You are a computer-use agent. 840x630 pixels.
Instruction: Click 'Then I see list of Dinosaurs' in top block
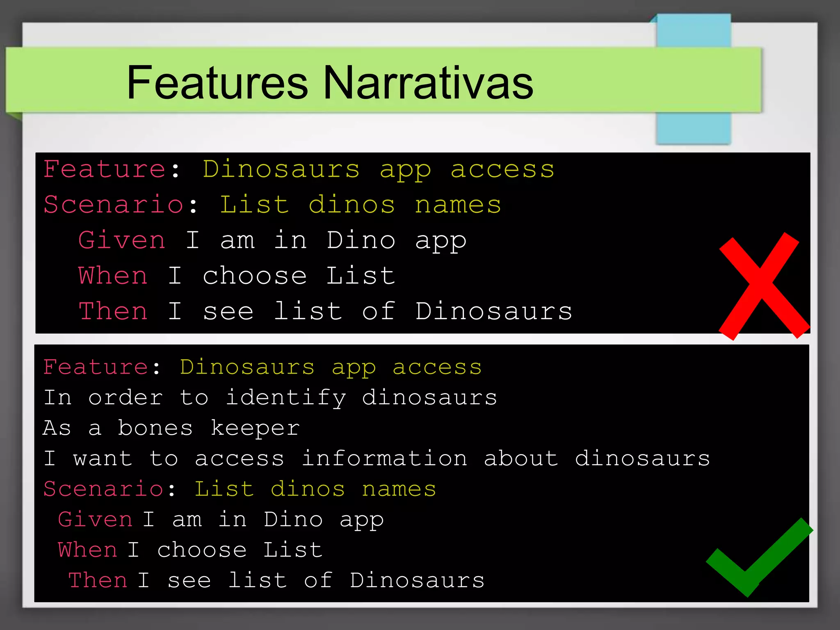coord(325,311)
